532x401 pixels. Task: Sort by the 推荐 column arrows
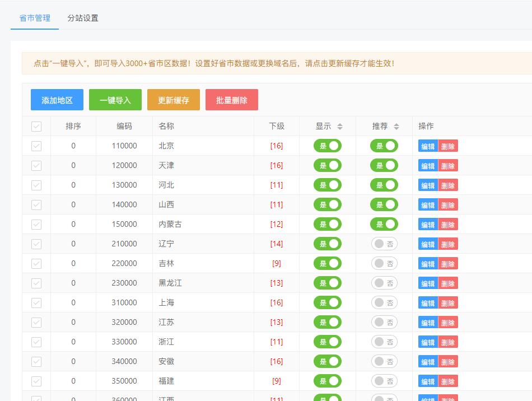(396, 127)
